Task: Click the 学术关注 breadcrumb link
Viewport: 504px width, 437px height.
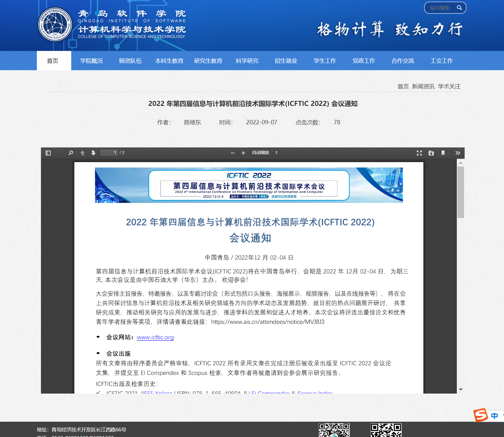Action: coord(449,87)
